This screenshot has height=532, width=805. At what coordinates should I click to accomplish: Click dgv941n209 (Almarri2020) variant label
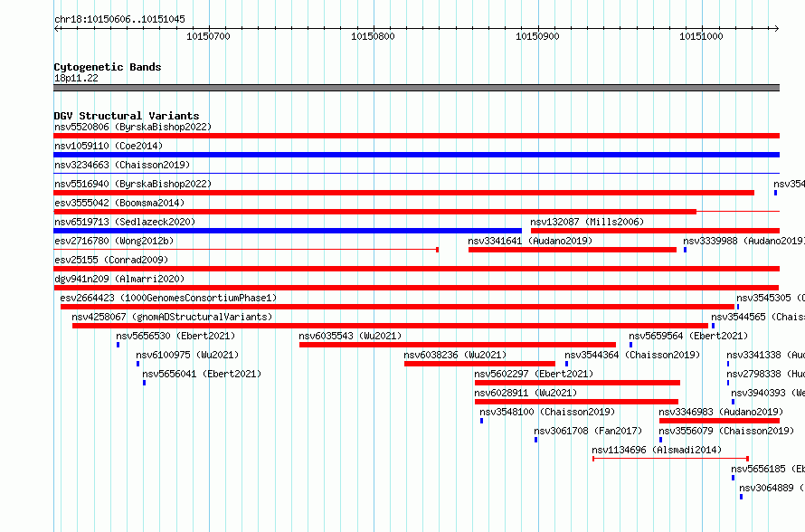coord(119,279)
